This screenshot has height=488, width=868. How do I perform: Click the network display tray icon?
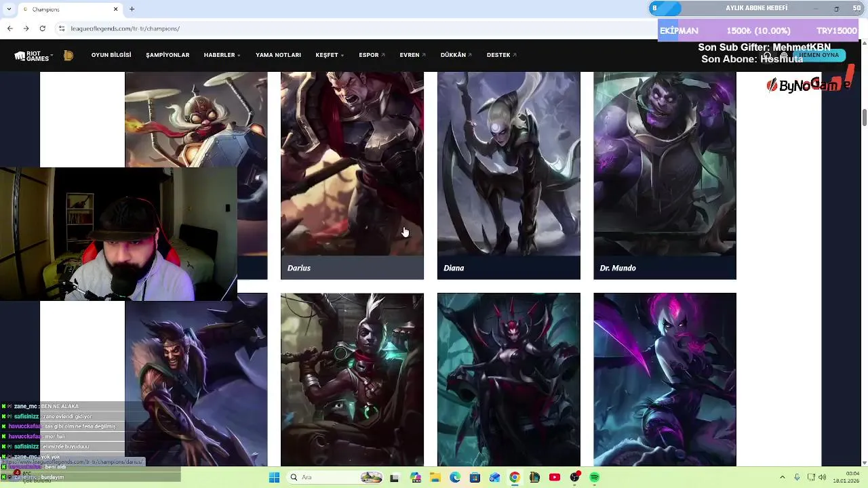(x=810, y=478)
